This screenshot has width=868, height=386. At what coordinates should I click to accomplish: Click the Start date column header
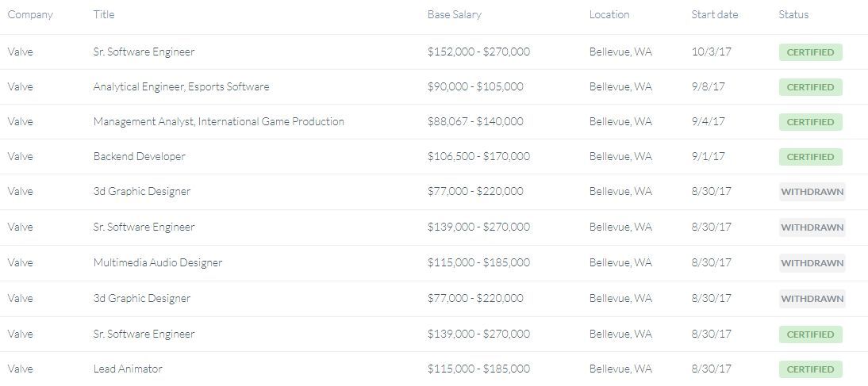coord(714,14)
